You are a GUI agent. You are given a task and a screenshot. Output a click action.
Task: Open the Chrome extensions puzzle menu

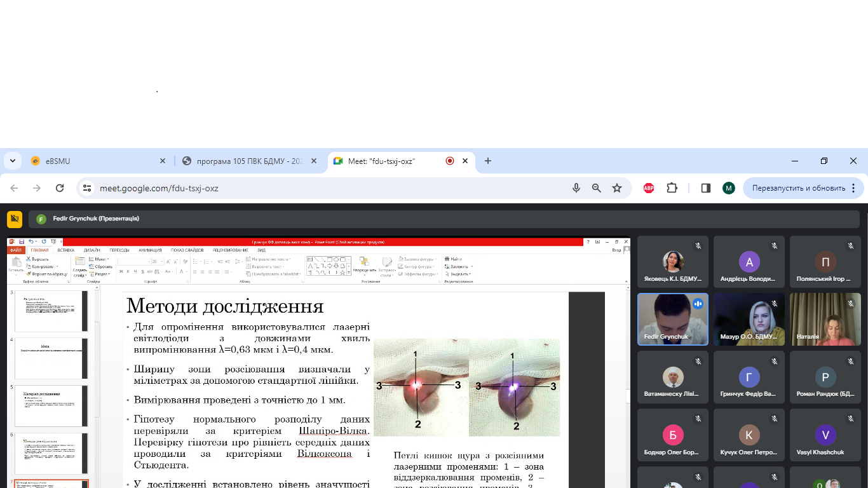click(672, 188)
